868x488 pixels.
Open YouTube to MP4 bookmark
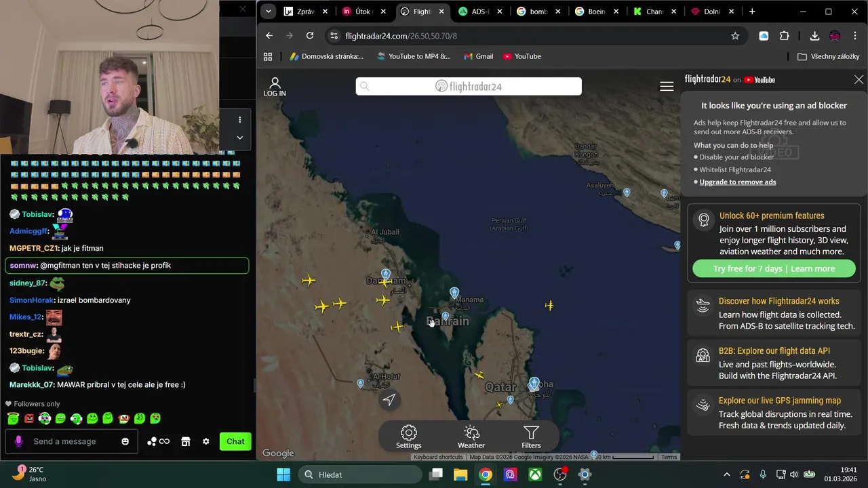coord(414,56)
